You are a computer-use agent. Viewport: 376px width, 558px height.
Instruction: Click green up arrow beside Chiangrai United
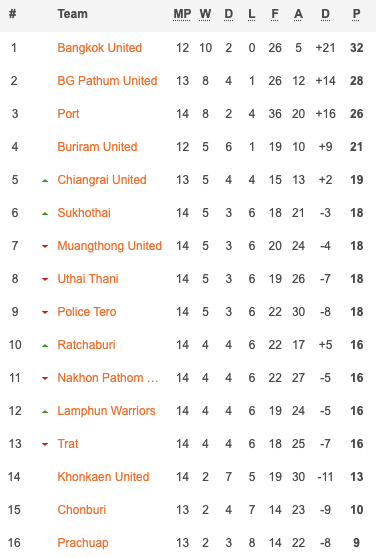(45, 181)
